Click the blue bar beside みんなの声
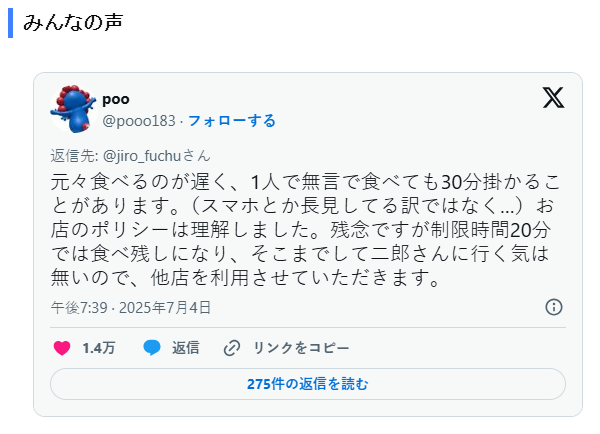600x434 pixels. [10, 23]
